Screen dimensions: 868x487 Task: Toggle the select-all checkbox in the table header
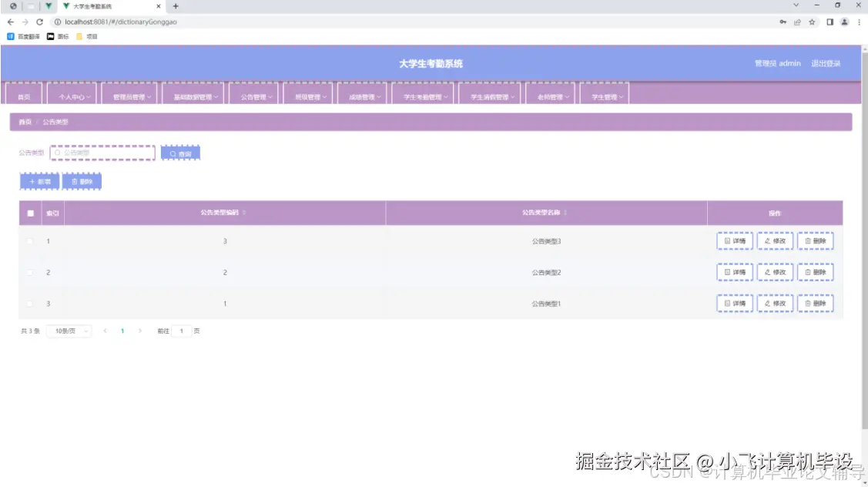[30, 213]
